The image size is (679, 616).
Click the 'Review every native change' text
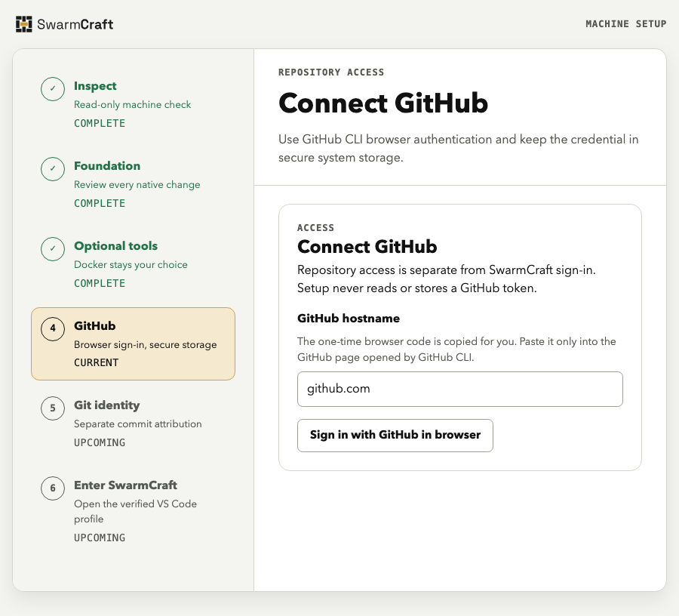tap(137, 185)
